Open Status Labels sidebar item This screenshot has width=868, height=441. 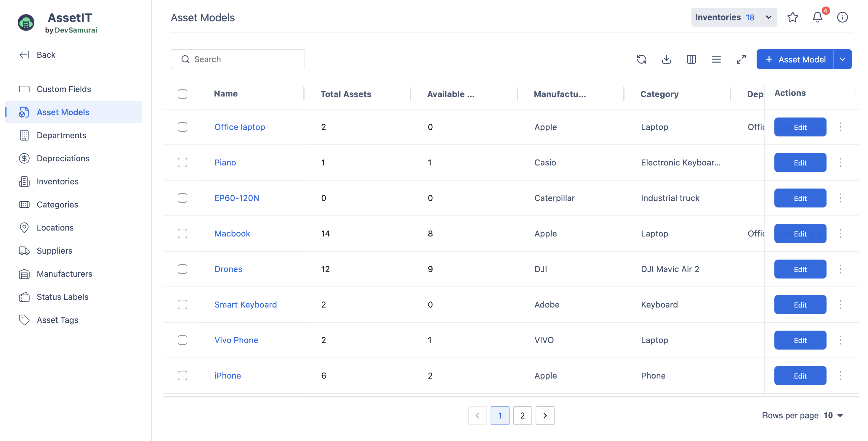[x=62, y=297]
